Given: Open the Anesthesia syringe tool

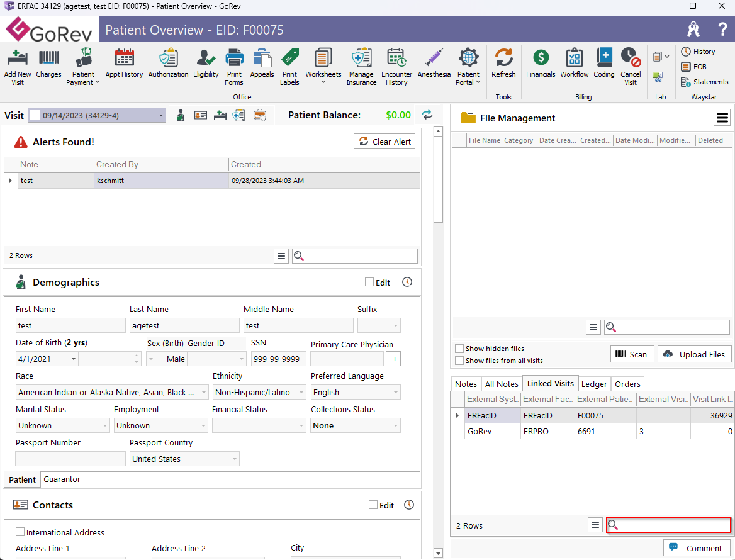Looking at the screenshot, I should pyautogui.click(x=434, y=63).
